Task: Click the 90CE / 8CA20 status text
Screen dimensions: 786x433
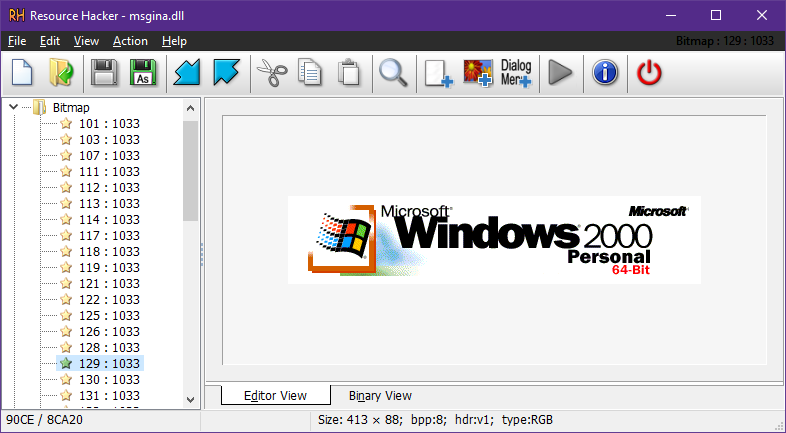Action: tap(44, 420)
